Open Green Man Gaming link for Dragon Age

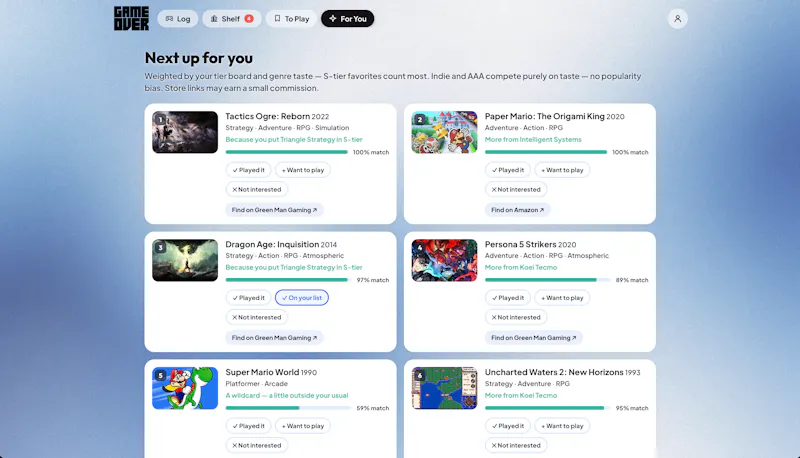[x=274, y=338]
